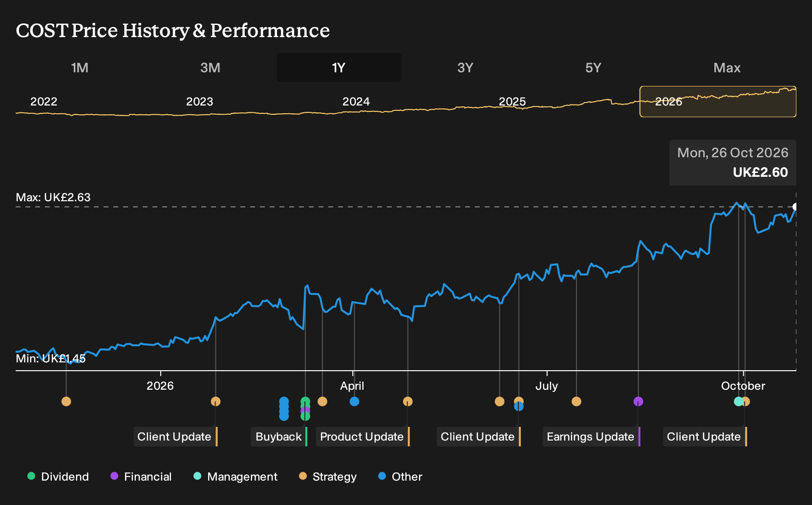Click the "Max: UK£2.63" label
The width and height of the screenshot is (812, 505).
(53, 197)
